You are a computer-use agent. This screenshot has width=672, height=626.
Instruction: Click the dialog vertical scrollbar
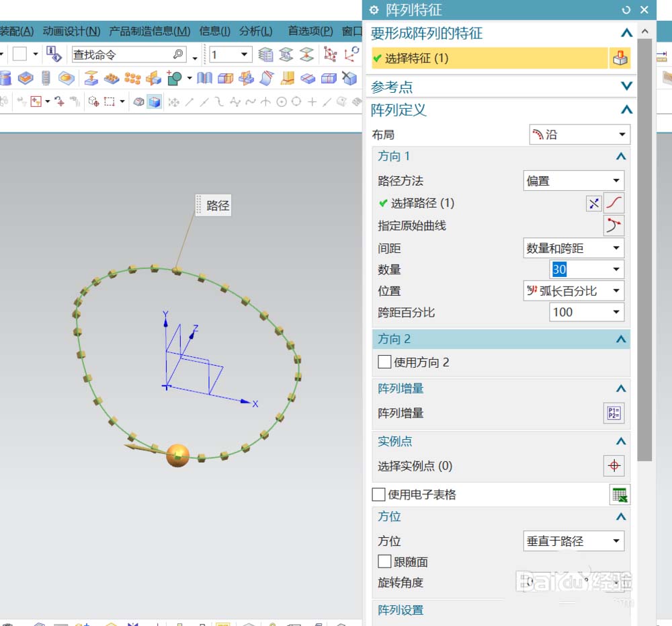644,249
